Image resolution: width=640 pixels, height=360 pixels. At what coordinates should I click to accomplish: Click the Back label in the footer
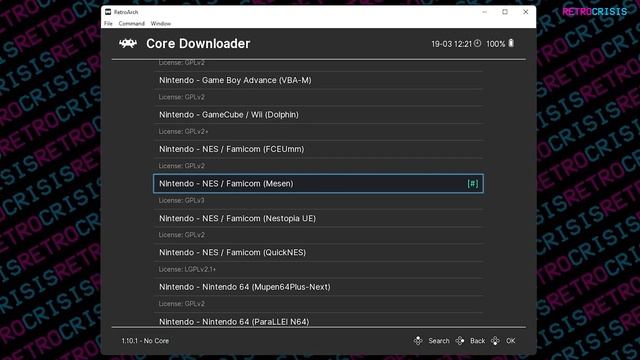pyautogui.click(x=477, y=341)
